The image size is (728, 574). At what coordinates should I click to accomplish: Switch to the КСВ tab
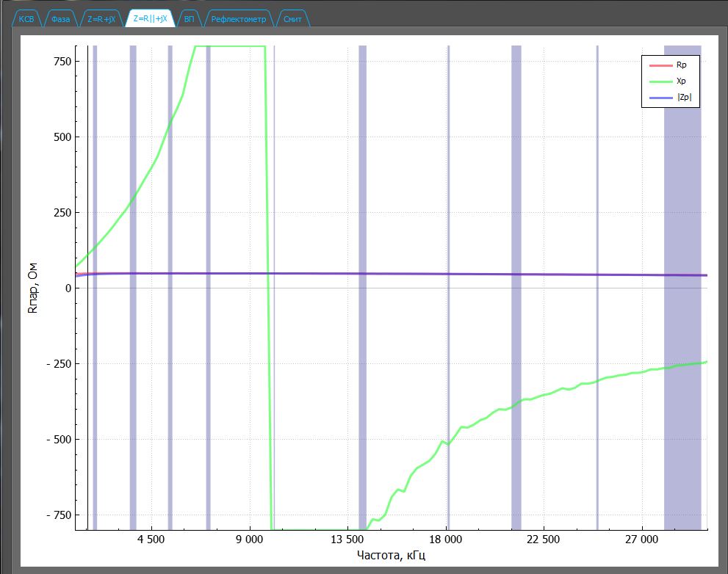pyautogui.click(x=26, y=19)
